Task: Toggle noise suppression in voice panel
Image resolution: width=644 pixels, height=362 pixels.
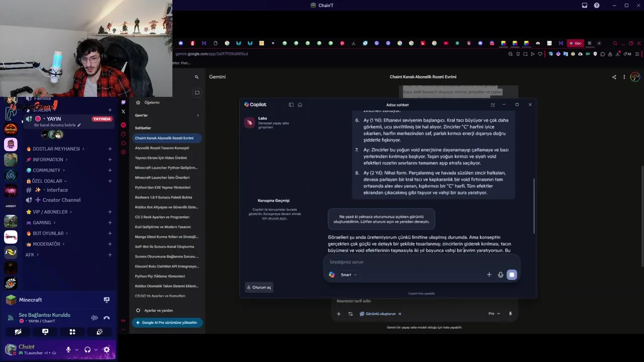Action: point(94,318)
